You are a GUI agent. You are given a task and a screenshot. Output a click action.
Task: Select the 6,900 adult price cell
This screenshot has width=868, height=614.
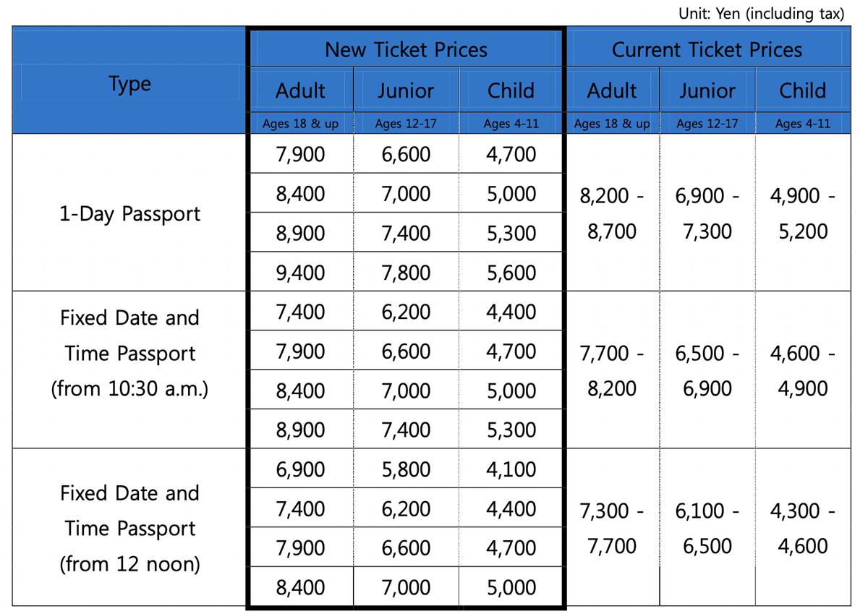pyautogui.click(x=300, y=469)
